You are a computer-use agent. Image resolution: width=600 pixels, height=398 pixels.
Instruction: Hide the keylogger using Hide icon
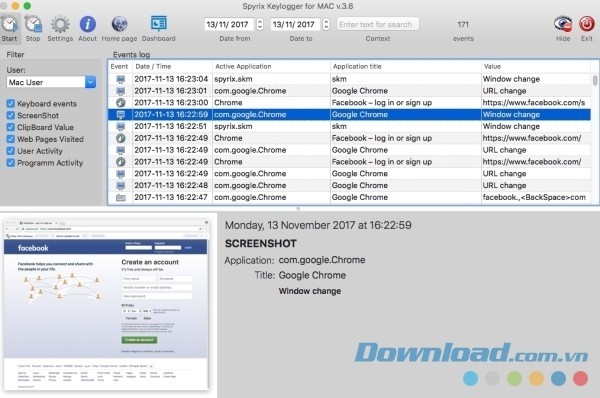coord(563,24)
